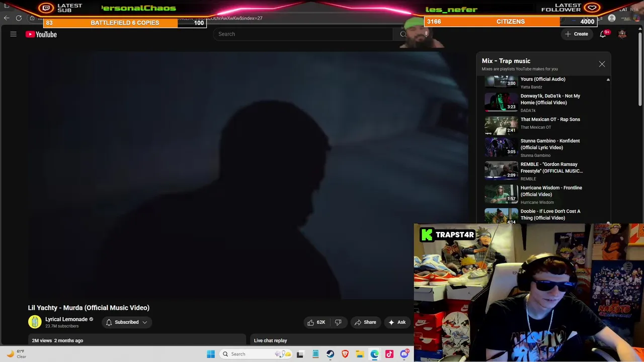The image size is (644, 362).
Task: Open the Lyrical Lemonade channel avatar
Action: click(35, 322)
